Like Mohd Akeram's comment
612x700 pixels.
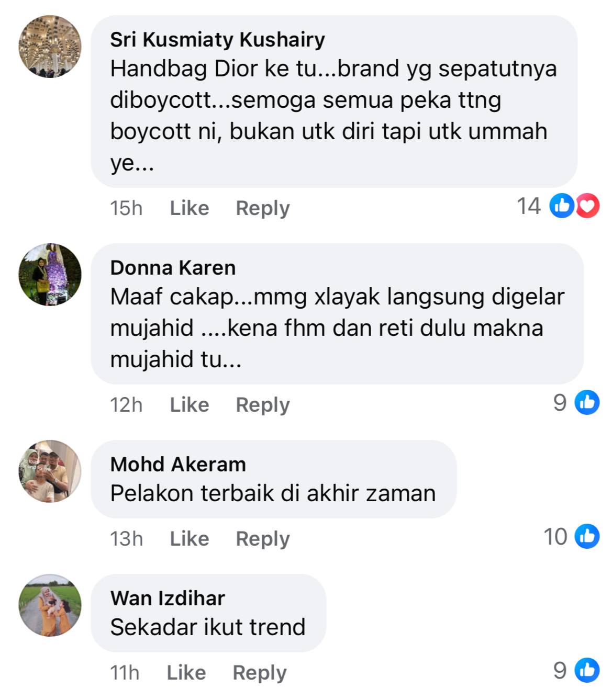coord(190,538)
